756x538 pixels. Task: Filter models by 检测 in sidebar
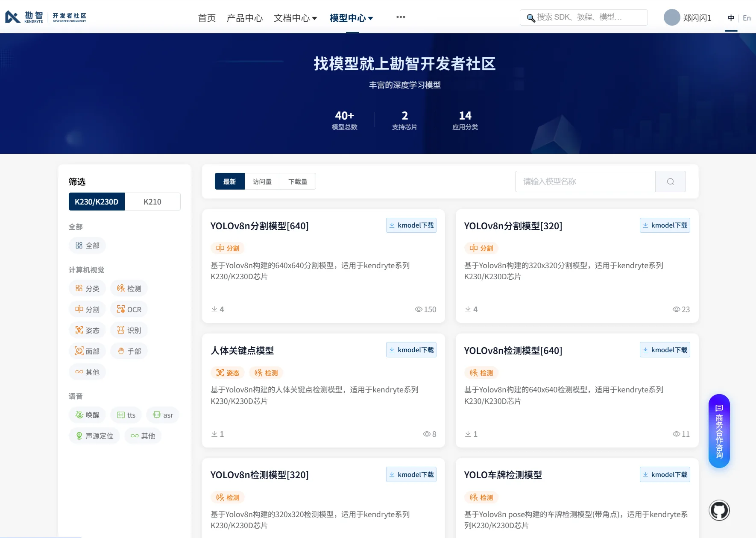coord(129,289)
